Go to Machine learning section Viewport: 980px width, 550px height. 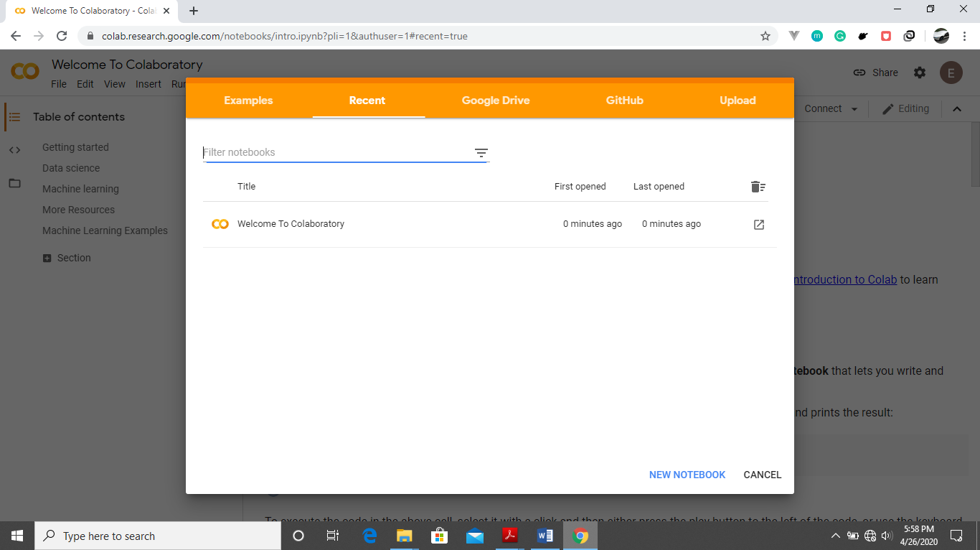point(80,189)
